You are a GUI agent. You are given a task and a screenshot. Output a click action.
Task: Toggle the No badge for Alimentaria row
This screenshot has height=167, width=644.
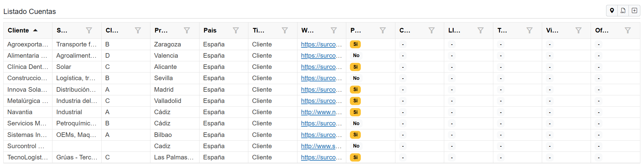point(356,56)
